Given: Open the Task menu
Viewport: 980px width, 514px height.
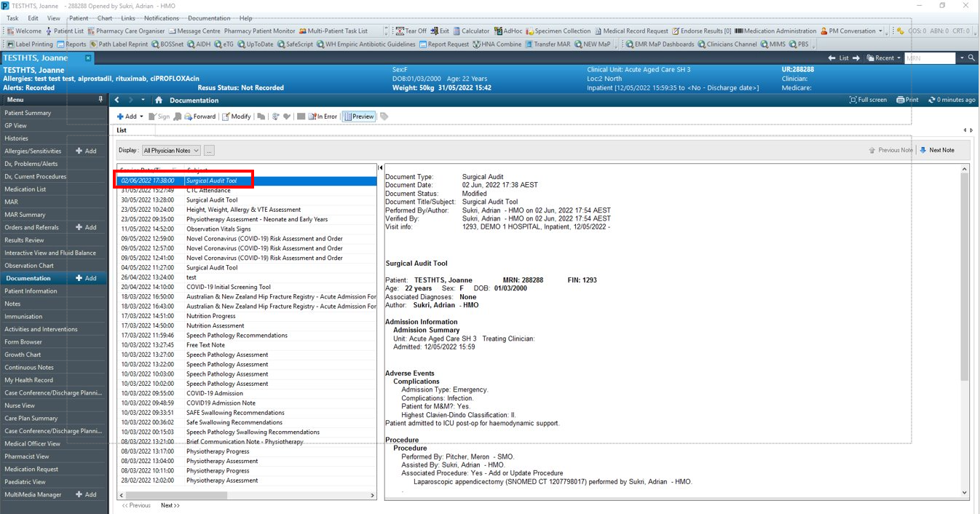Looking at the screenshot, I should (x=12, y=18).
